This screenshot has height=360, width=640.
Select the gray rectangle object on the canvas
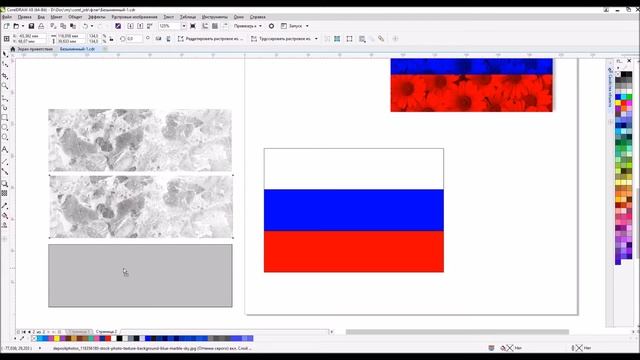pos(140,276)
